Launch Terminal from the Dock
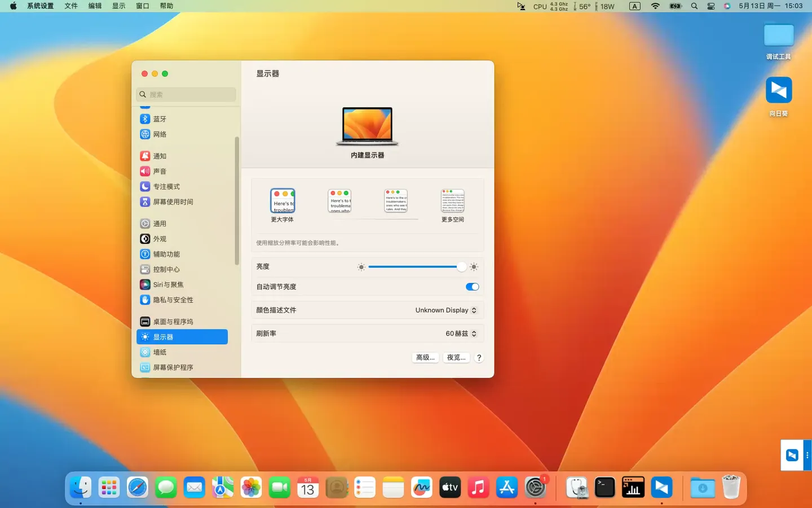 point(604,487)
